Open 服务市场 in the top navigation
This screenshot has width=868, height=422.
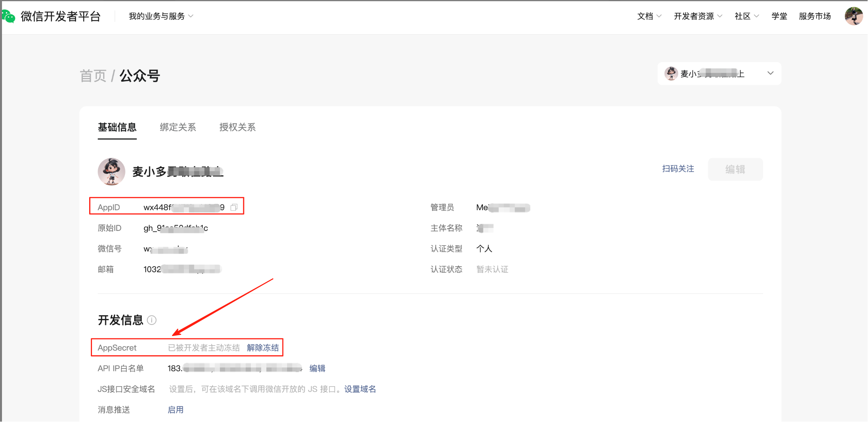tap(815, 16)
